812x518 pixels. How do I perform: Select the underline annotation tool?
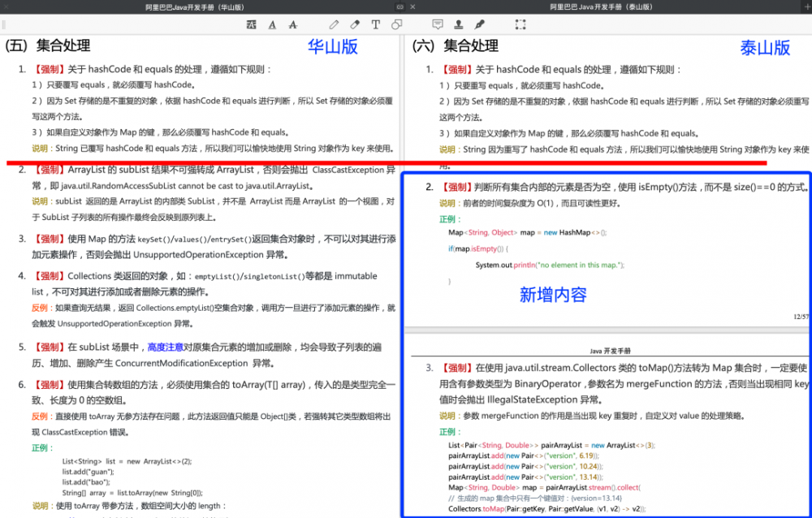tap(272, 24)
